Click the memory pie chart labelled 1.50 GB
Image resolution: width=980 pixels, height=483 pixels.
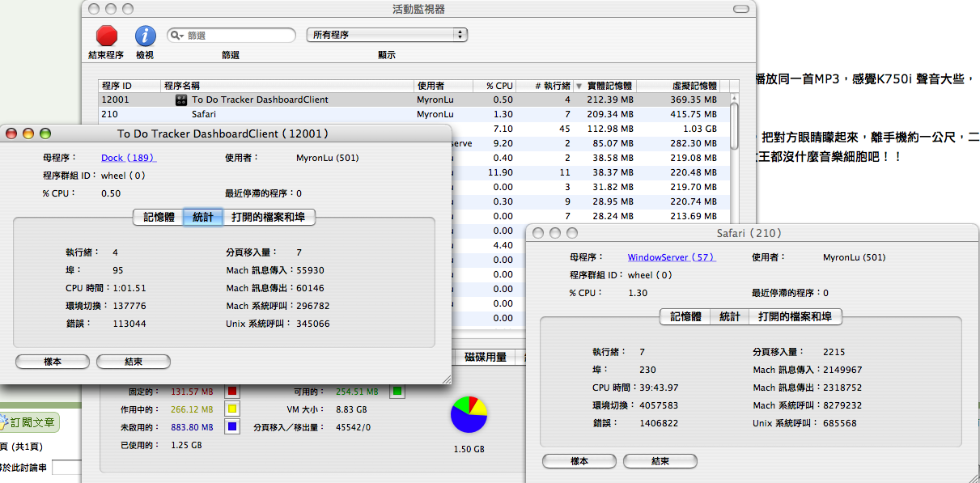coord(469,414)
